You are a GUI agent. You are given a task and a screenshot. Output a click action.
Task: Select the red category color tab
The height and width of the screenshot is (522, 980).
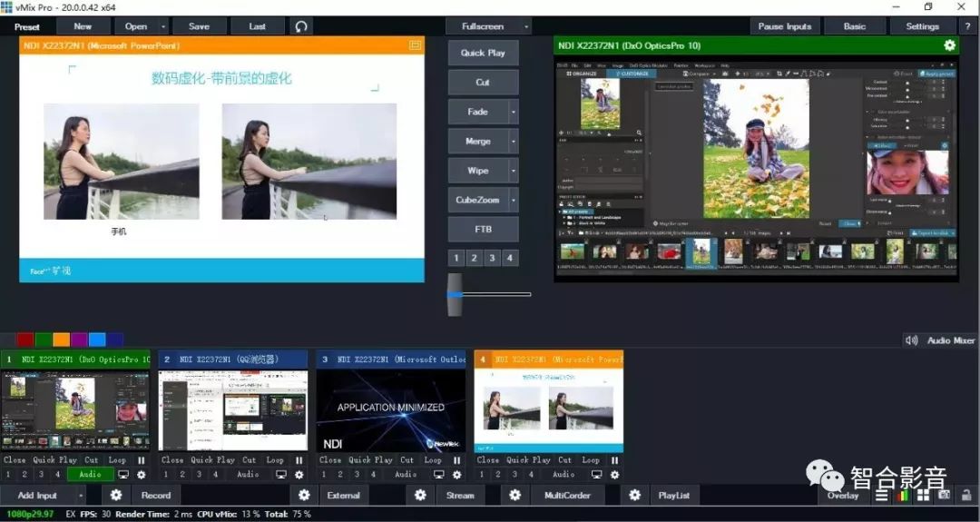[25, 340]
